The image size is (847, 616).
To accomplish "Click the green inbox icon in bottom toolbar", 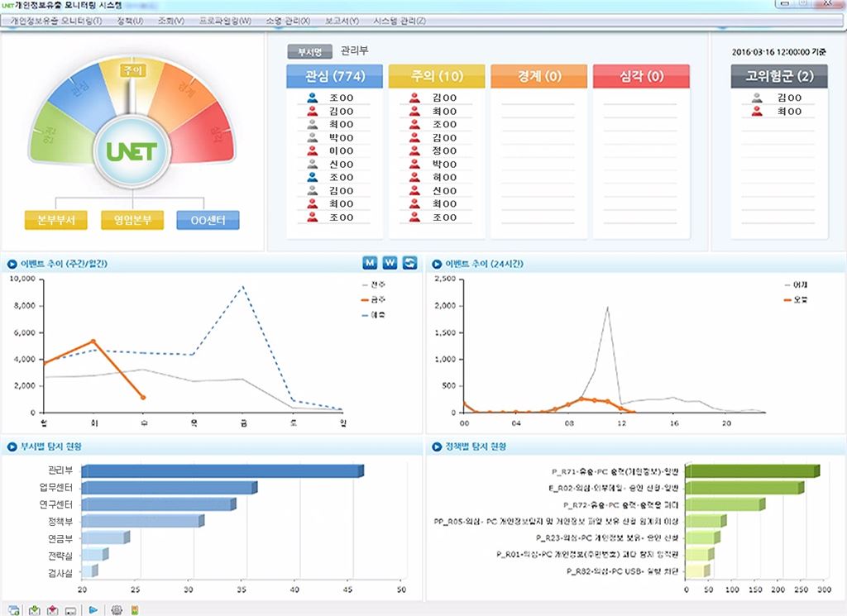I will pos(34,609).
